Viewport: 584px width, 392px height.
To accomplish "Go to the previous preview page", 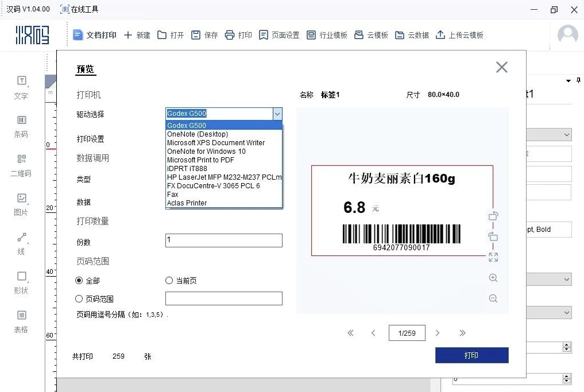I will pos(373,333).
